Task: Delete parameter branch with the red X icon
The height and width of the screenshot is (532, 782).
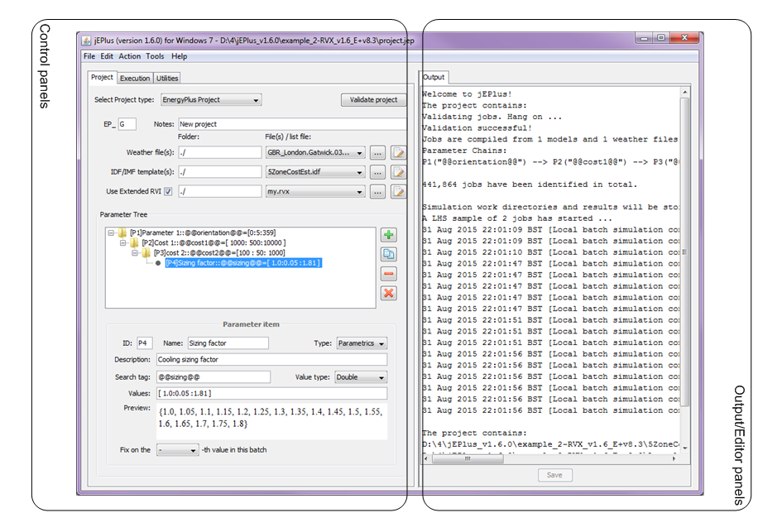Action: click(388, 293)
